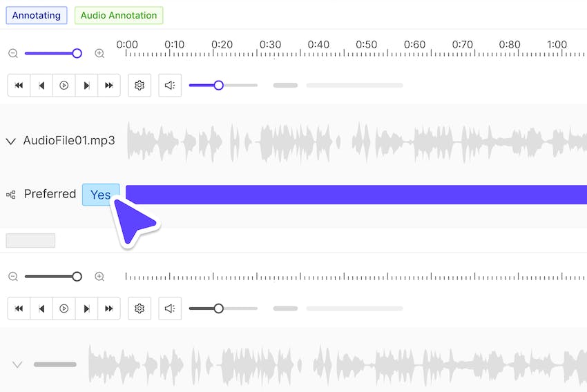Adjust the bottom dark zoom slider handle

point(77,277)
